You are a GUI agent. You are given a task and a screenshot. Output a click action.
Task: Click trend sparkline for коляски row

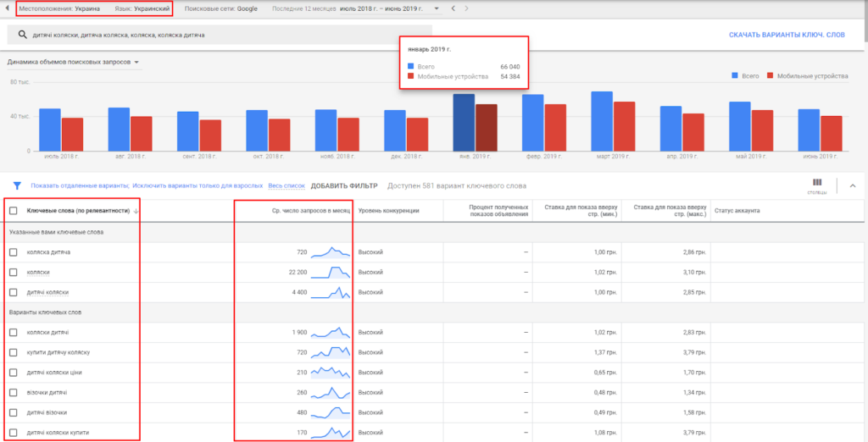[x=331, y=272]
